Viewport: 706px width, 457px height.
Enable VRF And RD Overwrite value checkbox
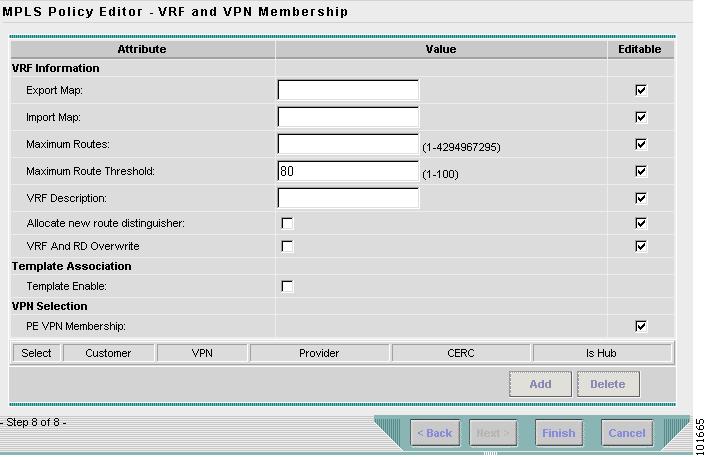[x=287, y=246]
